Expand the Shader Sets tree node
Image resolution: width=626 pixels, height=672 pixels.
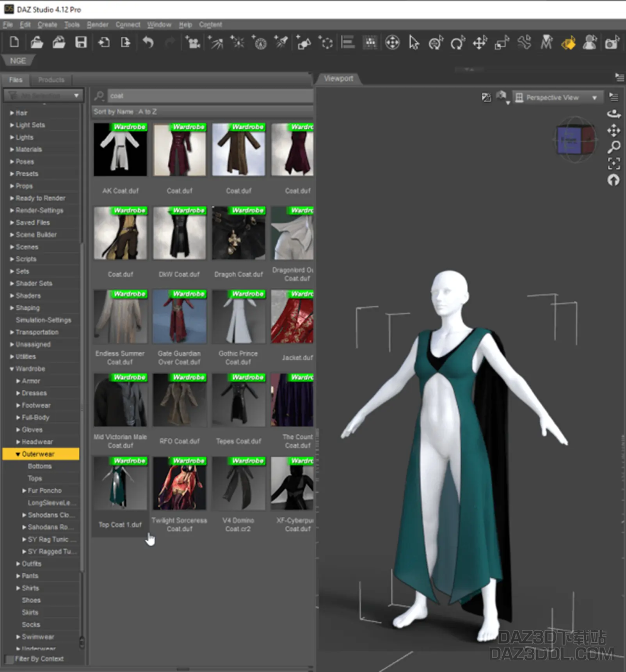pyautogui.click(x=12, y=284)
